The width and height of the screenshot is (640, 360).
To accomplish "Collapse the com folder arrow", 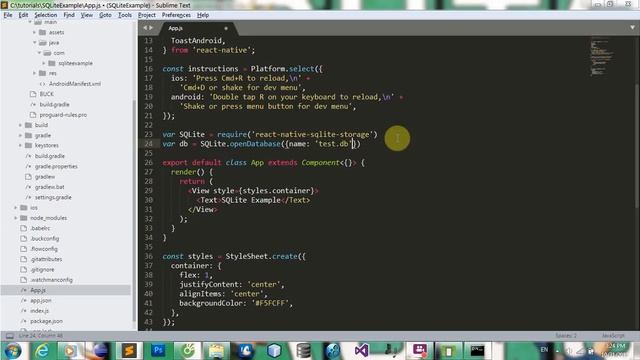I will tap(40, 53).
